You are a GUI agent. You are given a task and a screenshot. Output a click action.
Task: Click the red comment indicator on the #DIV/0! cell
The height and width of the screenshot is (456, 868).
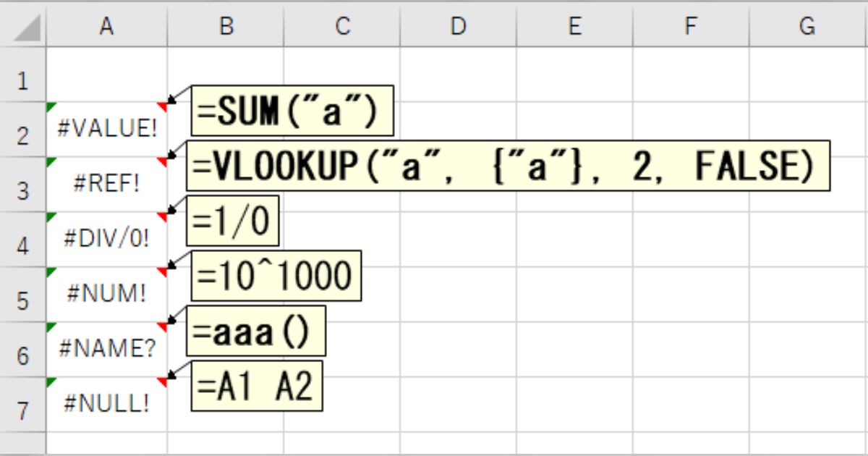pyautogui.click(x=162, y=215)
